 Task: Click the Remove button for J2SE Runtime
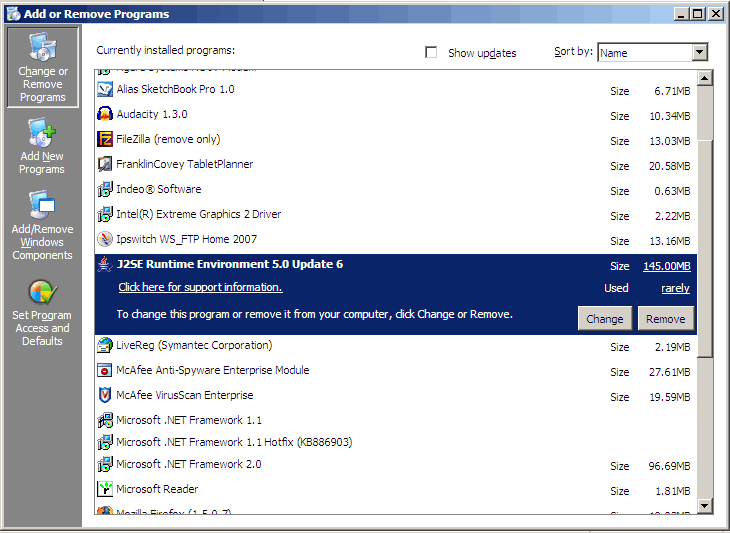click(x=666, y=318)
